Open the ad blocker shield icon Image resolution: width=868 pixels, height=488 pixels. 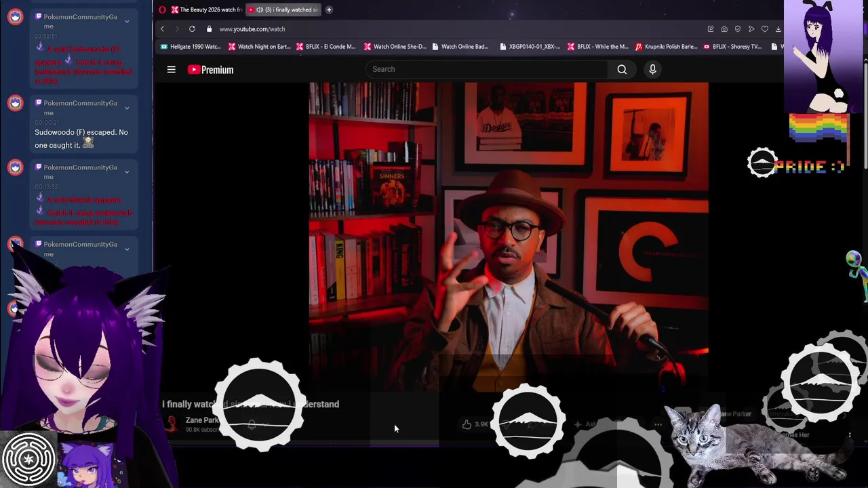738,29
